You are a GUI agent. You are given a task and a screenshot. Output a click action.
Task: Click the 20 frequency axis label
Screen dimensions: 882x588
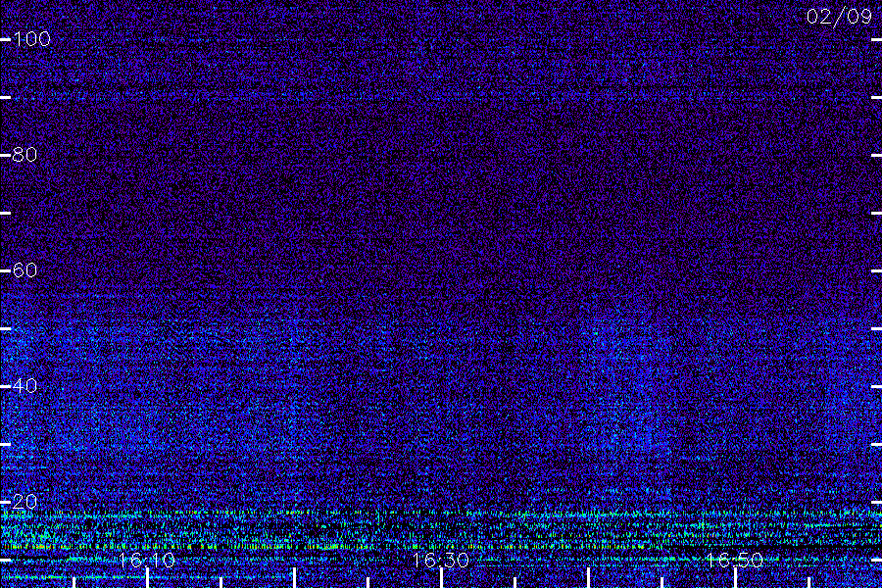24,502
